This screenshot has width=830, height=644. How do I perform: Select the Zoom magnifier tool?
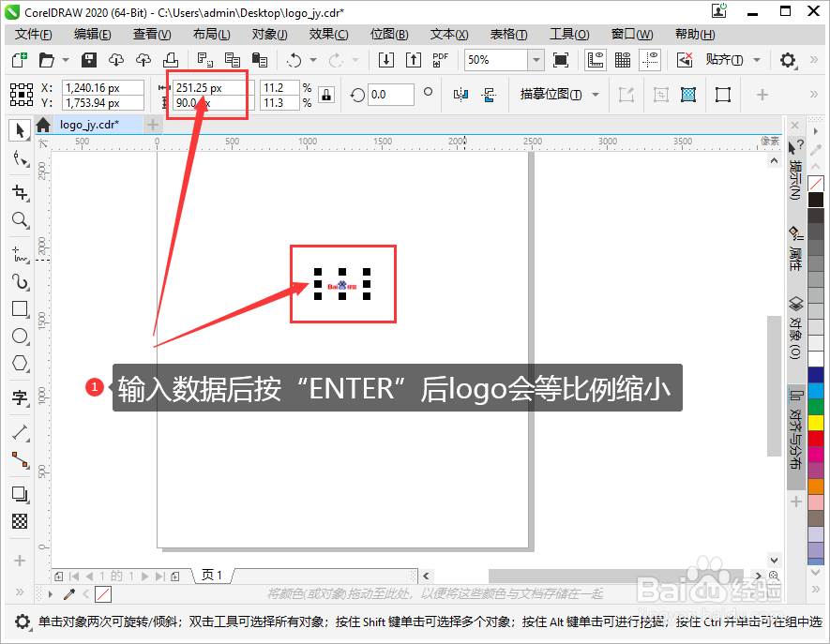pos(20,220)
